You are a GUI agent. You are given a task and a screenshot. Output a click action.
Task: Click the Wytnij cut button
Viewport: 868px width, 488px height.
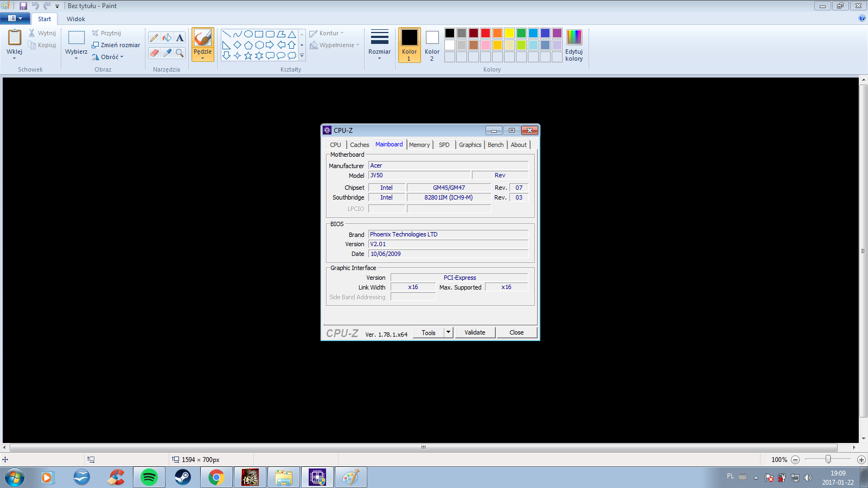(x=42, y=33)
